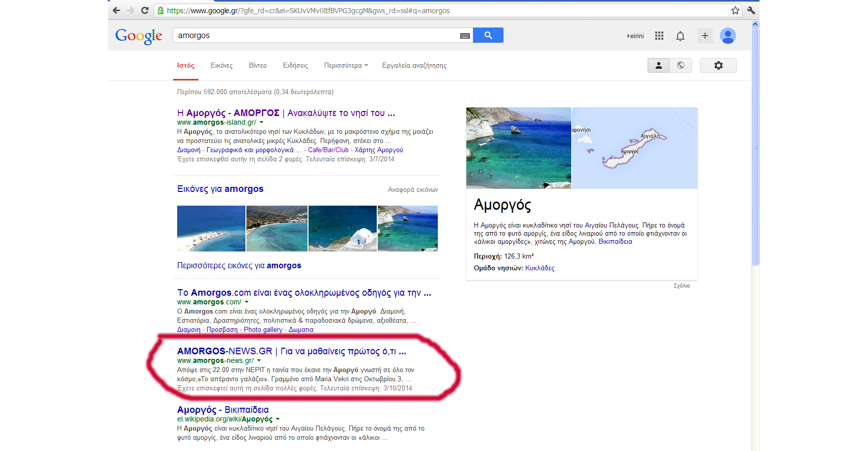Open the Προσβαση sitelink under amorgos.com

click(x=222, y=329)
